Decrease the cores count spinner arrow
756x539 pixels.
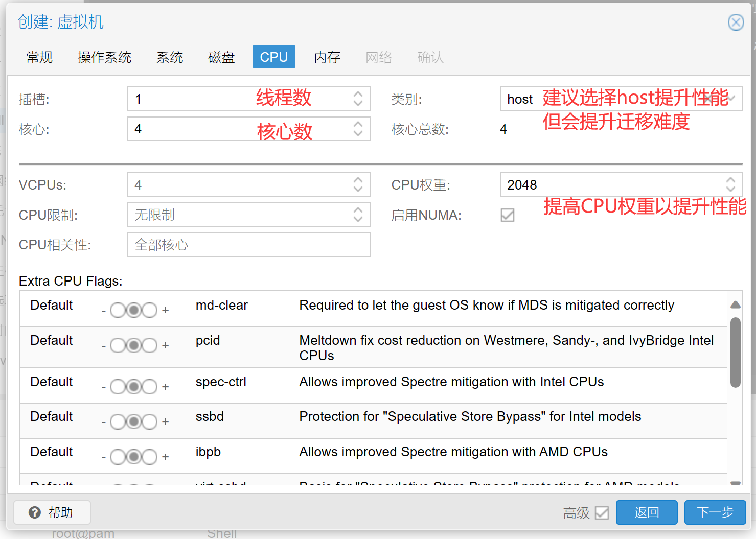(x=358, y=134)
